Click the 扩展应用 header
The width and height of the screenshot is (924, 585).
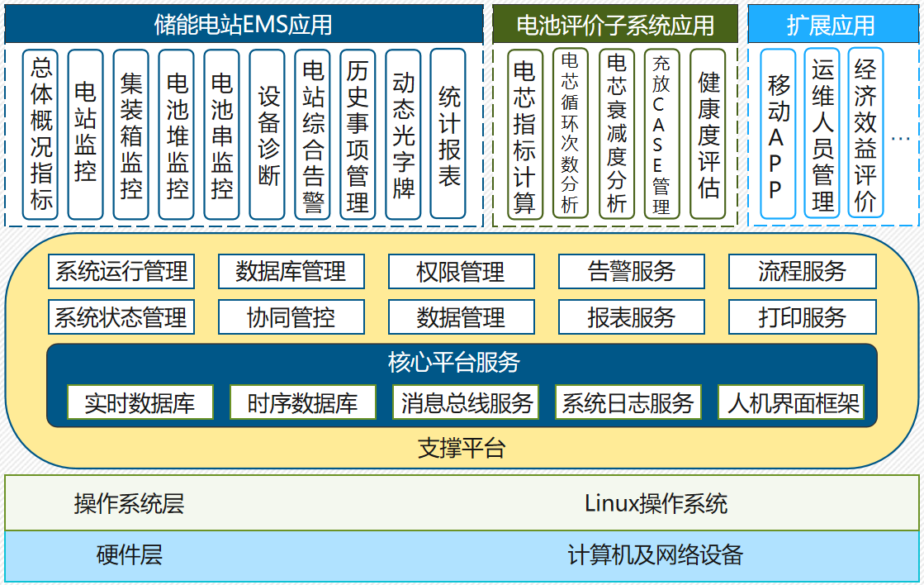pos(832,24)
